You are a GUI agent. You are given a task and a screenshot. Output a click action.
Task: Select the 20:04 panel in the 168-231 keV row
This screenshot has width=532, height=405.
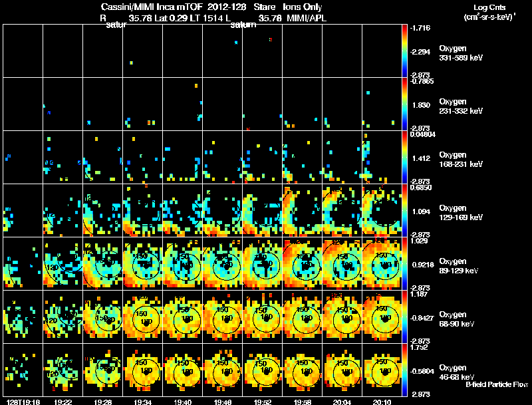coord(342,157)
